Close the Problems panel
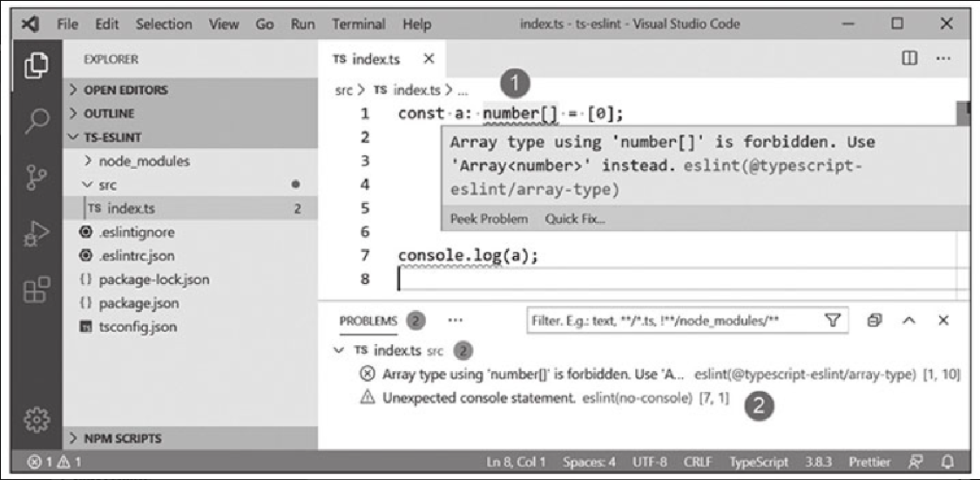The image size is (980, 480). (943, 321)
